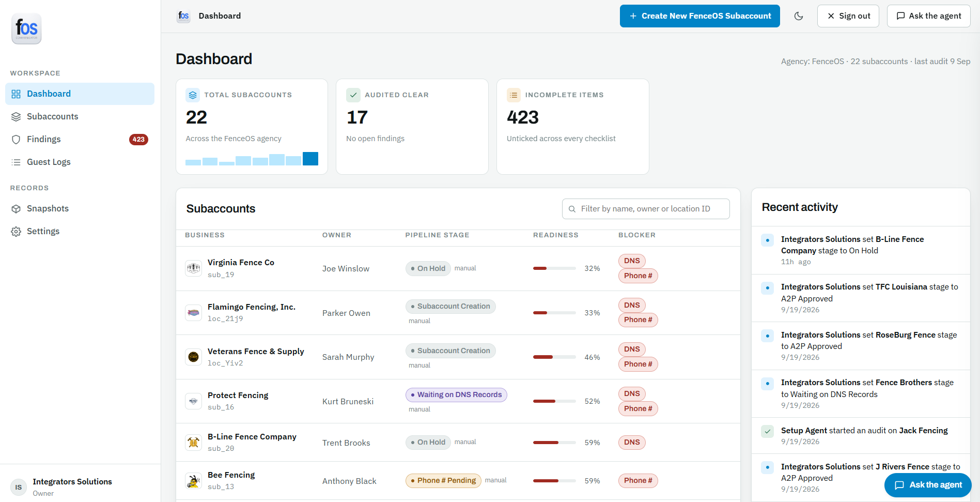This screenshot has height=502, width=980.
Task: Click the Sign out button
Action: 848,16
